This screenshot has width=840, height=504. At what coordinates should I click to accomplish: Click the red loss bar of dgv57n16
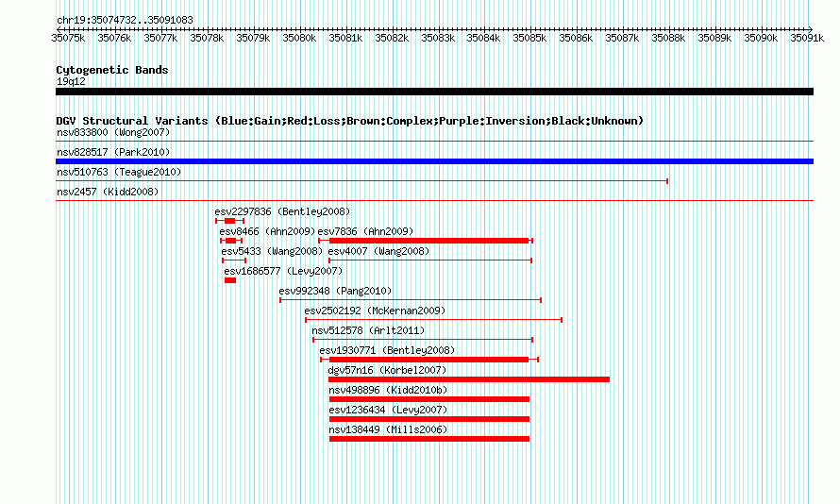pos(469,379)
